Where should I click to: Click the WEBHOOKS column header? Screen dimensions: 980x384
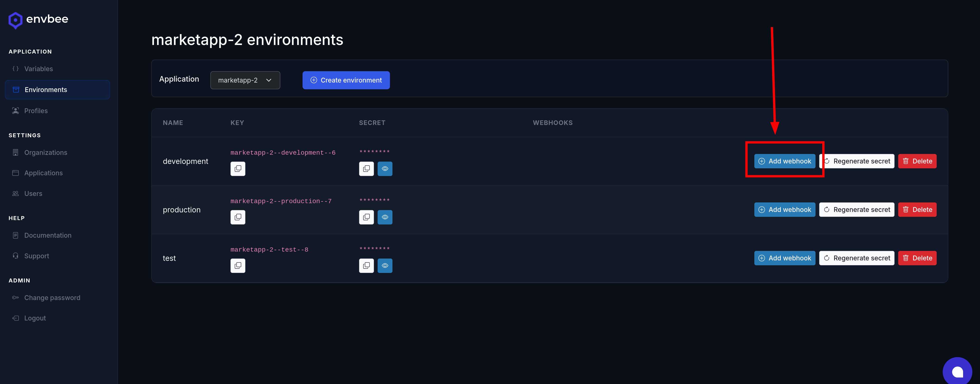[x=552, y=123]
